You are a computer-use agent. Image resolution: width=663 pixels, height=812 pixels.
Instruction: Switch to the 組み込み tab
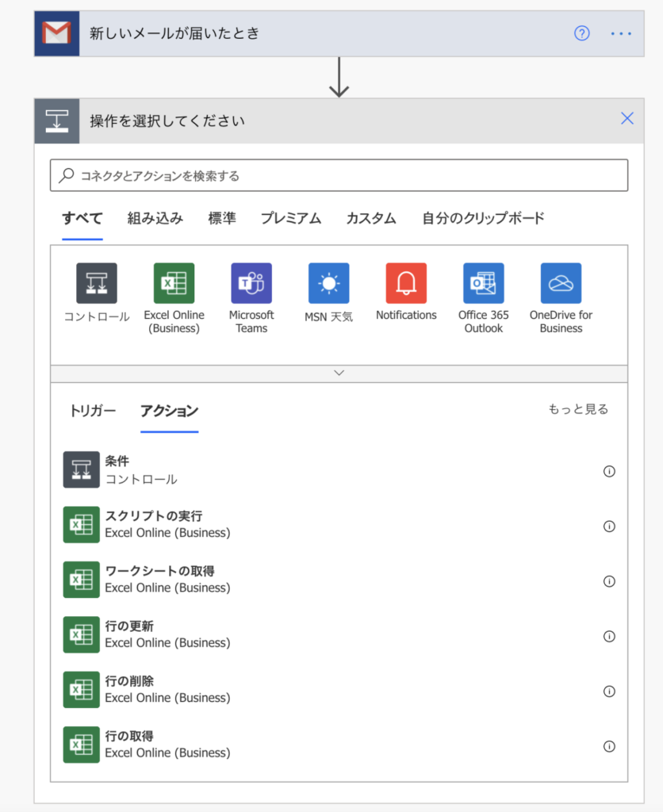[155, 219]
